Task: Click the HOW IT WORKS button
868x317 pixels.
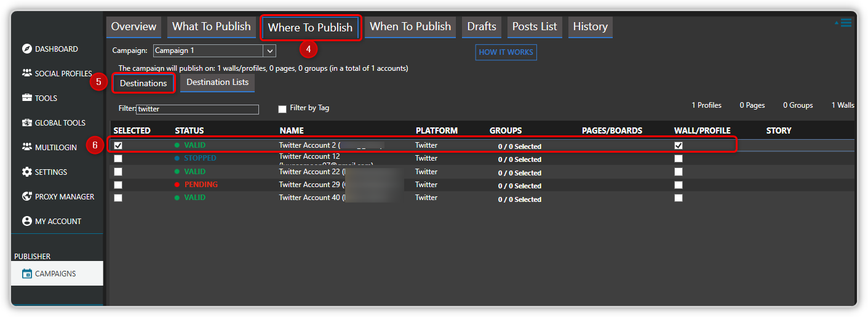Action: pyautogui.click(x=506, y=52)
